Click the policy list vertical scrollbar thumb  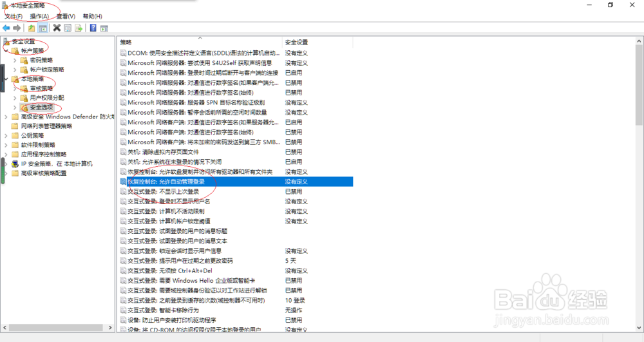(639, 86)
